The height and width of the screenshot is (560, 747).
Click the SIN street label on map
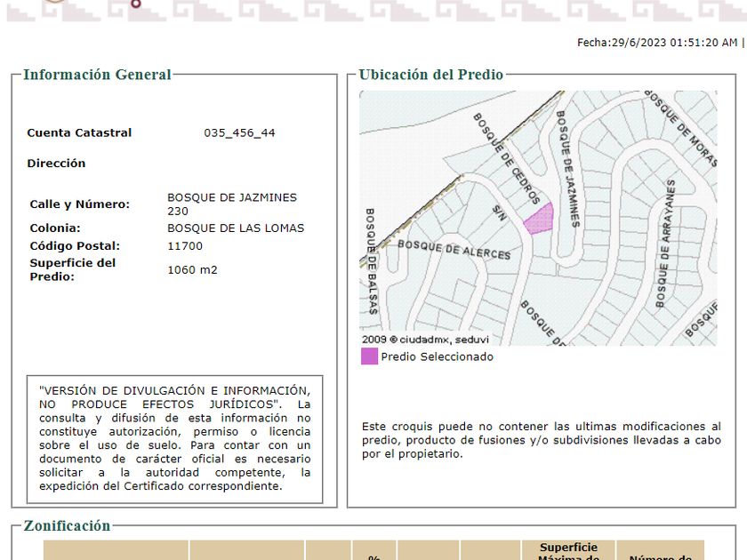499,212
